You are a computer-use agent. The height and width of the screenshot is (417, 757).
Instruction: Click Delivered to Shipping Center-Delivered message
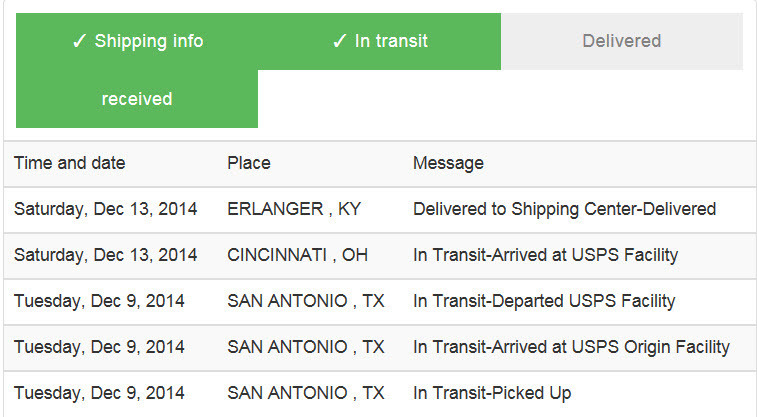[x=564, y=209]
